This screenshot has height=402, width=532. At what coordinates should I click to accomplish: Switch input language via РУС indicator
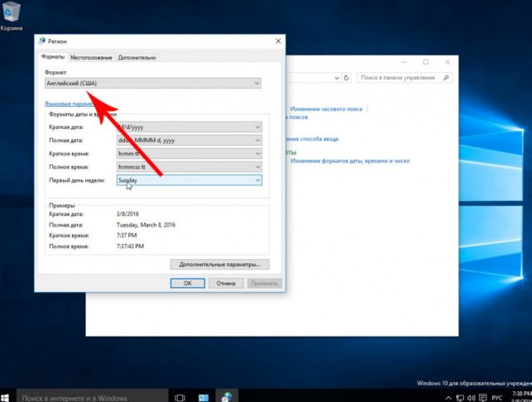pyautogui.click(x=496, y=398)
